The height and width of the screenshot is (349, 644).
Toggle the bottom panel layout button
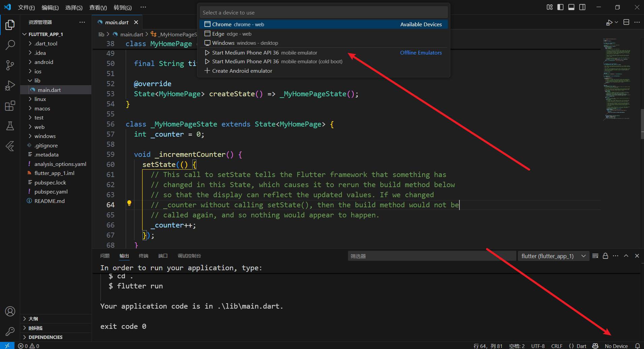(571, 7)
